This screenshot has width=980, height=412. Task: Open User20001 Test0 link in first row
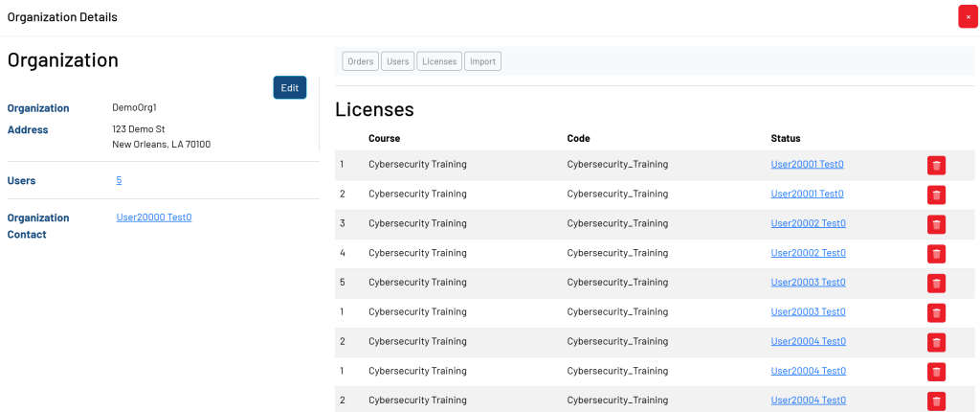pyautogui.click(x=807, y=165)
